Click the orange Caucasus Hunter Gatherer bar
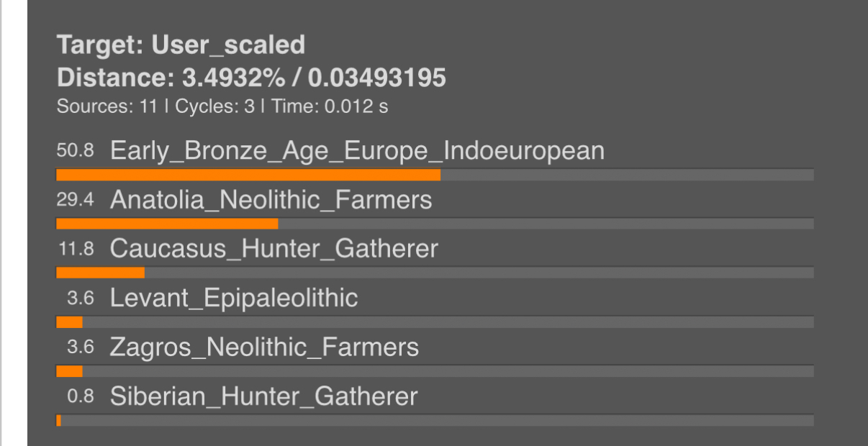 [100, 273]
